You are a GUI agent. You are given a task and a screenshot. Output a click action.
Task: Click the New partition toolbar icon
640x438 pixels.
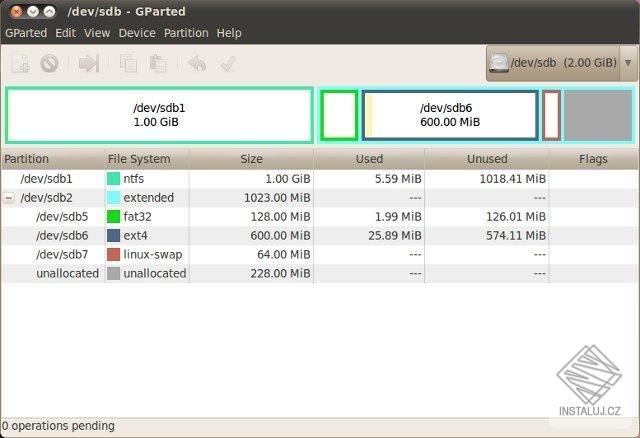click(x=20, y=64)
